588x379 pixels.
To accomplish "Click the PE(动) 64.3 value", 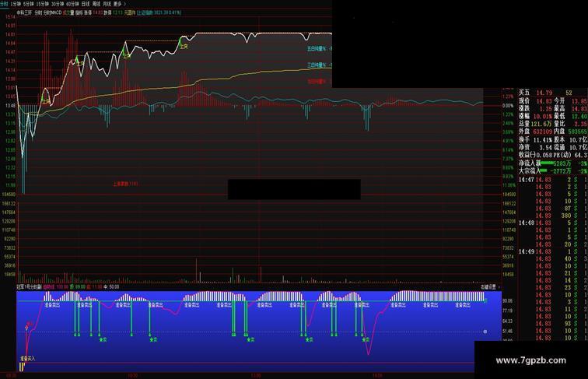I will click(580, 155).
